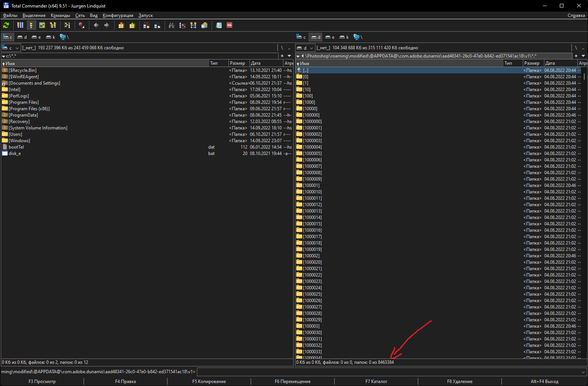Open left panel favorites asterisk button
588x386 pixels.
pyautogui.click(x=282, y=56)
